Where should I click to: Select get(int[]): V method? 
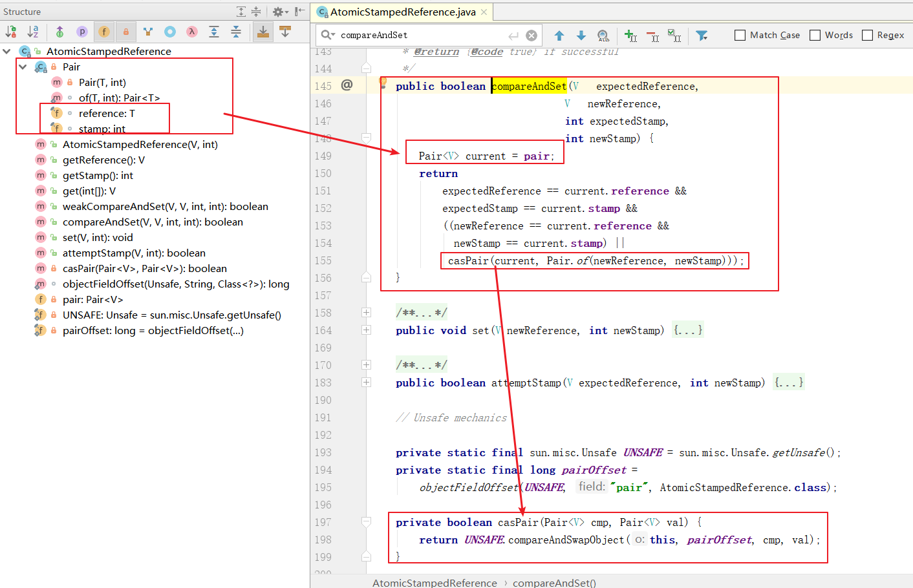coord(89,191)
